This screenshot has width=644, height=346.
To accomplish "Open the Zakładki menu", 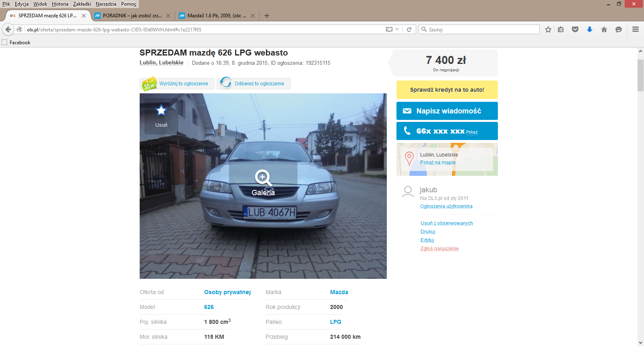I will 82,4.
